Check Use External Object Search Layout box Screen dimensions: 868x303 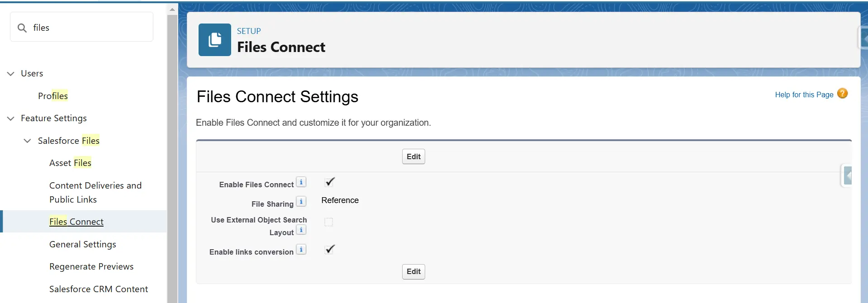pos(329,222)
